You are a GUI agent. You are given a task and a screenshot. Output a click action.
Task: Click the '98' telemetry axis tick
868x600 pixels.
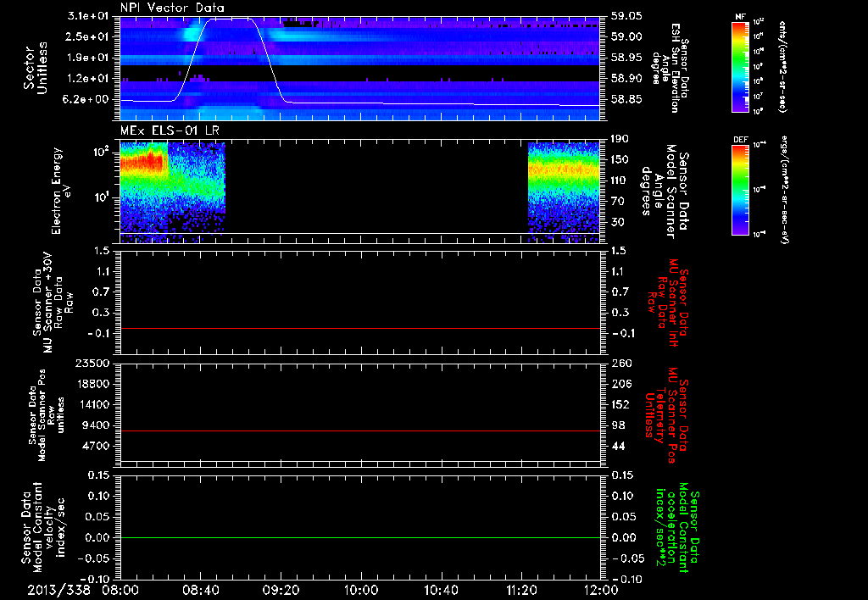coord(617,425)
